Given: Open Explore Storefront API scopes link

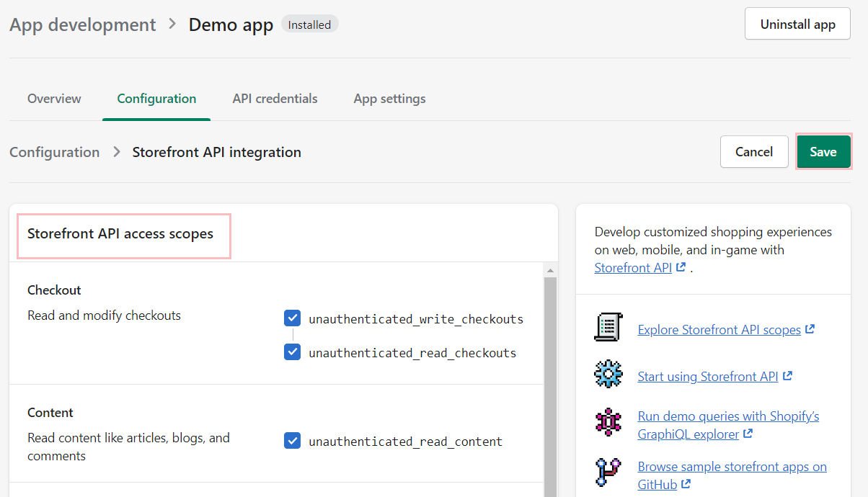Looking at the screenshot, I should pyautogui.click(x=719, y=330).
